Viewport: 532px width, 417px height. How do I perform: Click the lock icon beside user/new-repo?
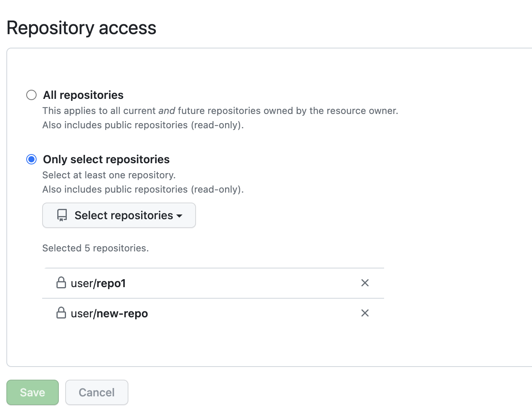point(61,313)
